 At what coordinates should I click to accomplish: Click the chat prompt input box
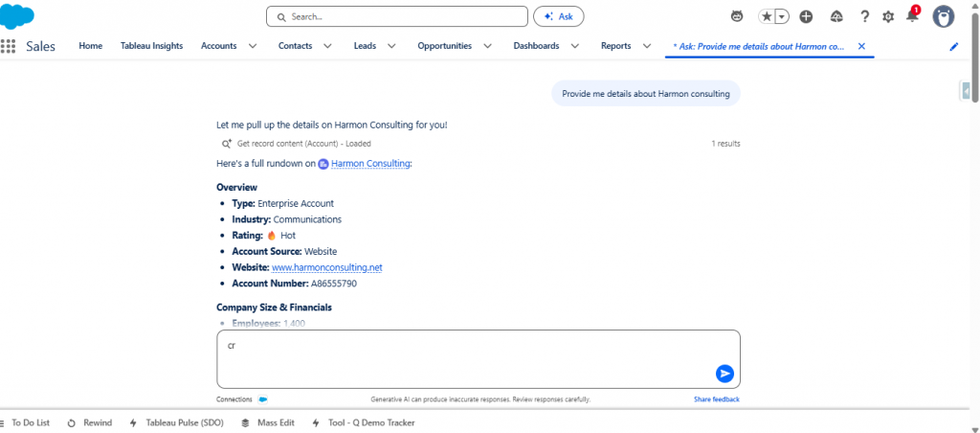(479, 359)
